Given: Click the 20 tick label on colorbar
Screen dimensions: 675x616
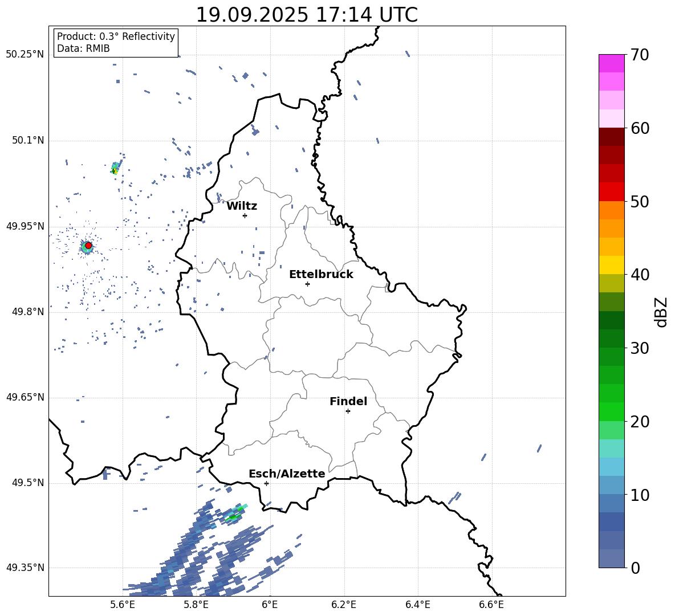Looking at the screenshot, I should click(640, 421).
